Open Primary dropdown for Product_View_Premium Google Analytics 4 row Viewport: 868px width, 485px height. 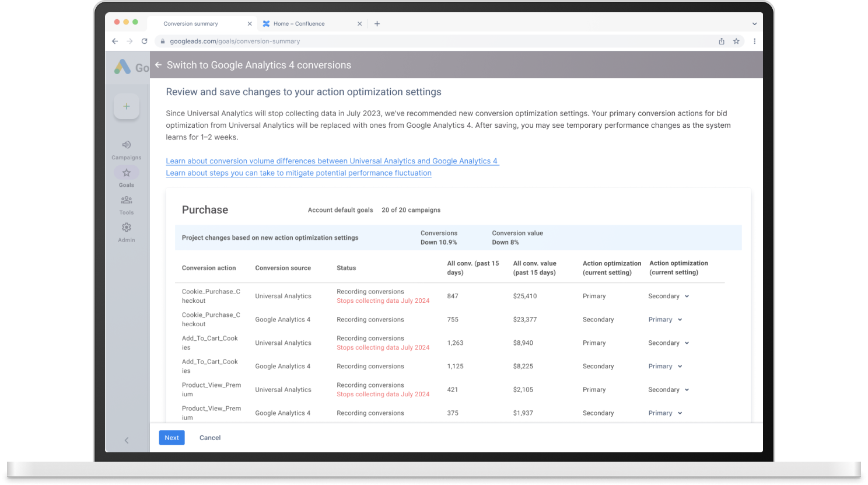point(665,413)
